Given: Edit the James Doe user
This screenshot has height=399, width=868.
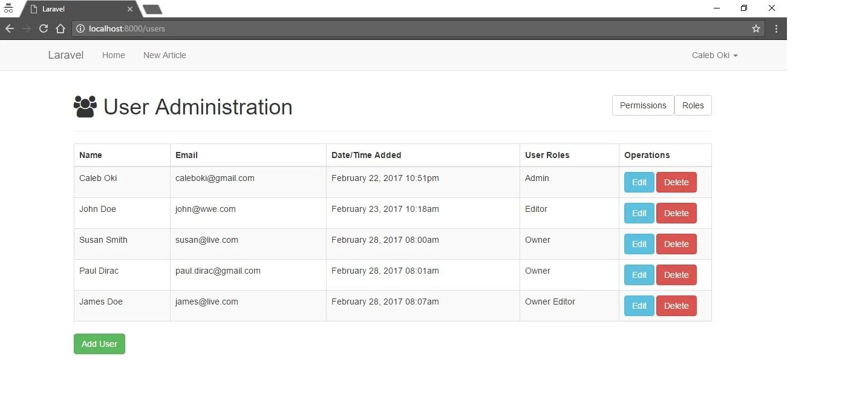Looking at the screenshot, I should coord(639,306).
